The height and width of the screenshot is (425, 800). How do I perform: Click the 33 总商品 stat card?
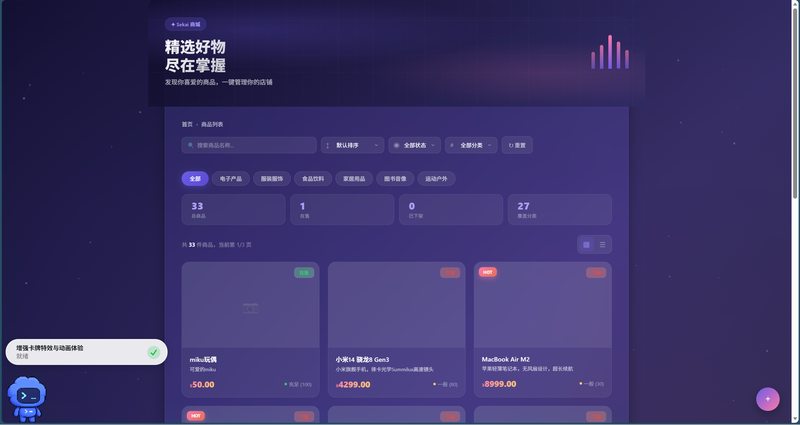pyautogui.click(x=233, y=209)
